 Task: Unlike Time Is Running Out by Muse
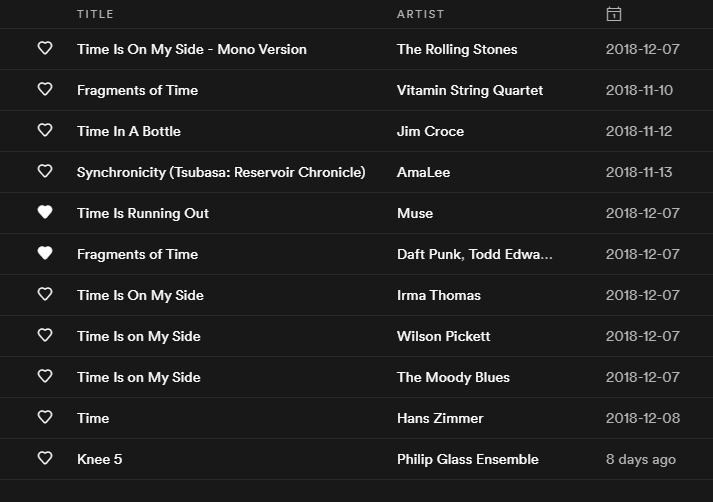(x=45, y=213)
